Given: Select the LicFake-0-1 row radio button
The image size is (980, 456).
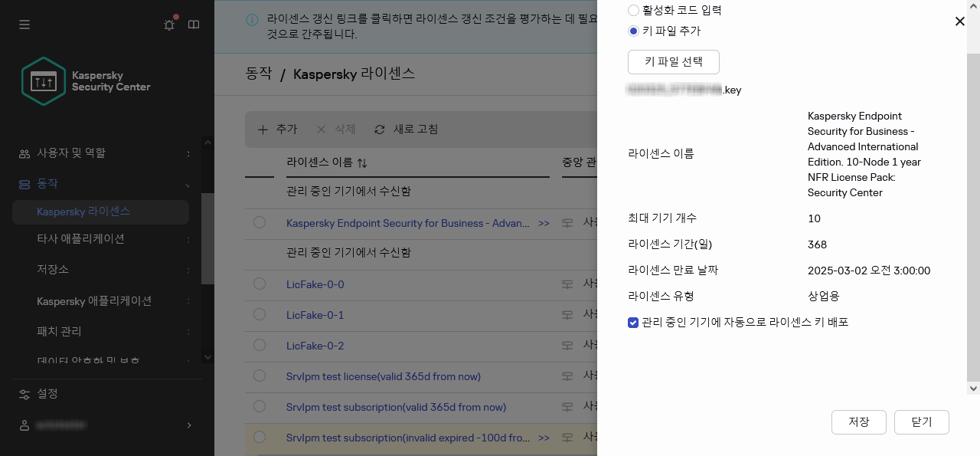Looking at the screenshot, I should pos(260,315).
